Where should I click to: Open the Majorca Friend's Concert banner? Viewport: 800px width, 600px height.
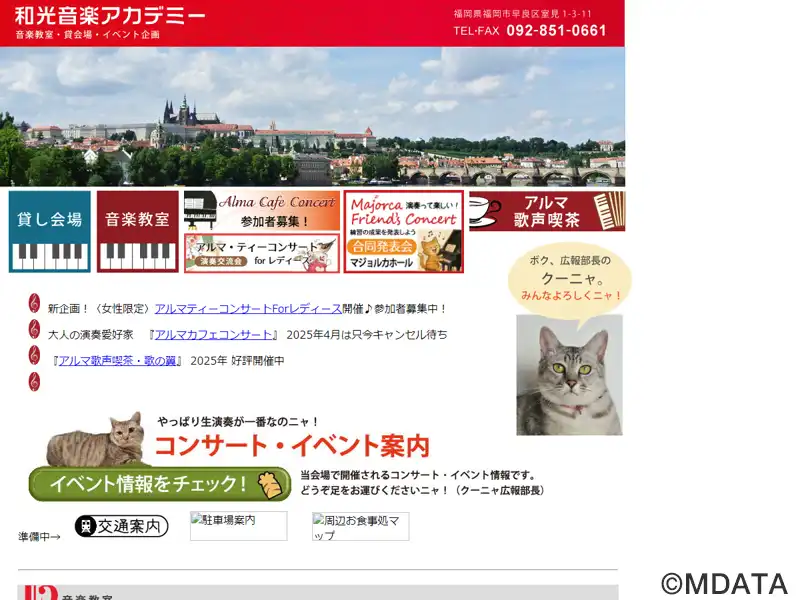pyautogui.click(x=404, y=232)
